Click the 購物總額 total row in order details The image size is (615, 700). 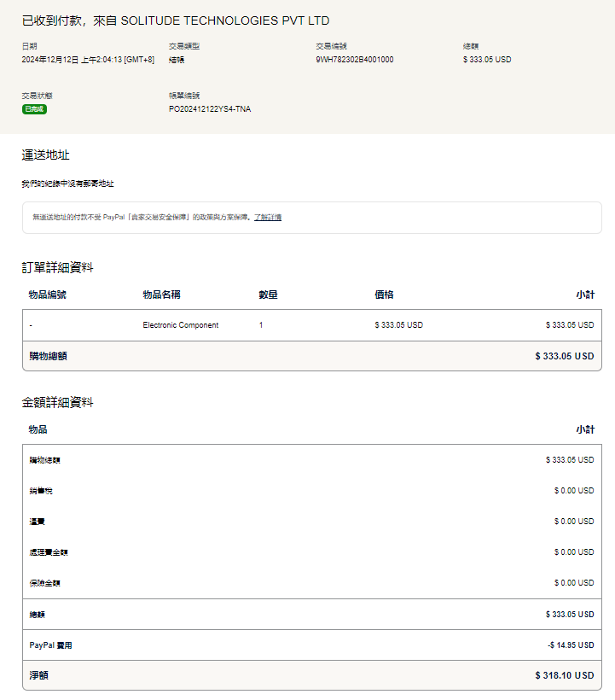[x=48, y=356]
